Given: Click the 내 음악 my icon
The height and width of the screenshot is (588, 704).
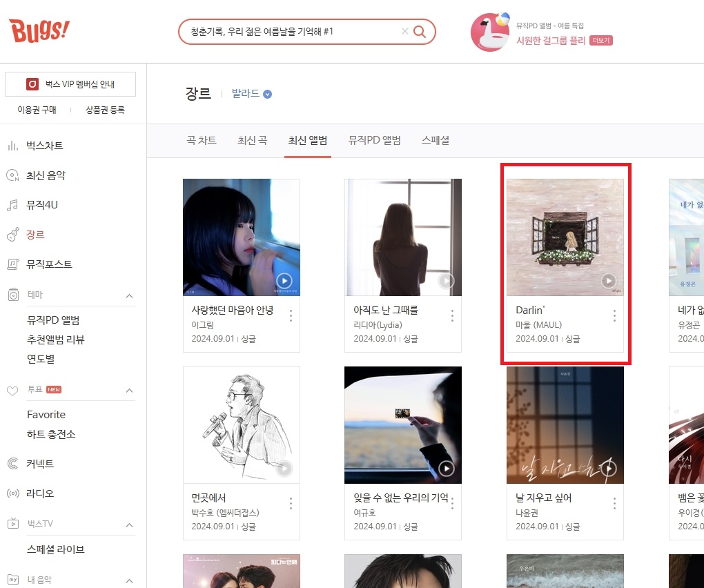Looking at the screenshot, I should (13, 580).
